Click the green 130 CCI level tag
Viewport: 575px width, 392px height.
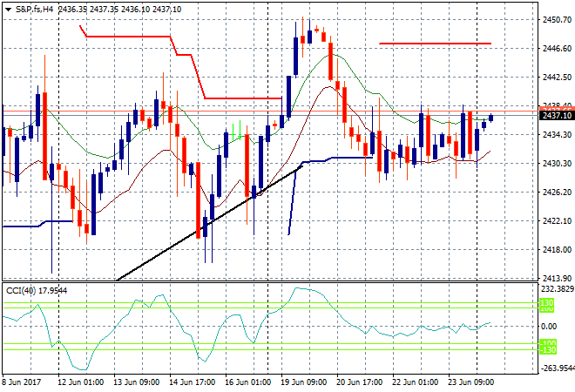point(546,303)
